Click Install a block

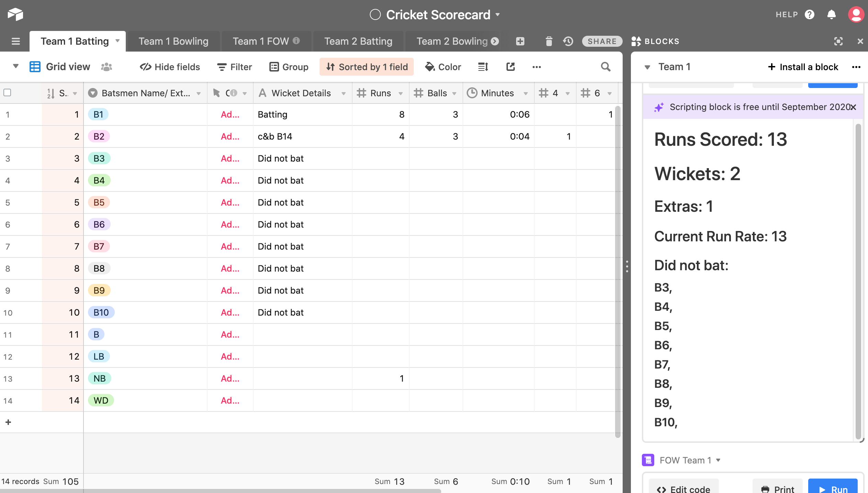tap(803, 67)
